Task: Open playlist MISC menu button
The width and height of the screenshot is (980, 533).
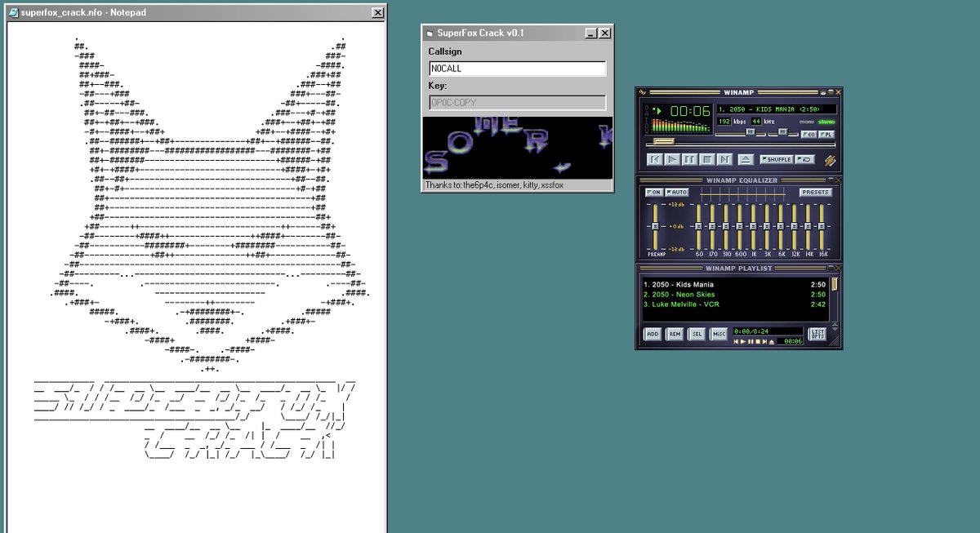Action: point(719,334)
